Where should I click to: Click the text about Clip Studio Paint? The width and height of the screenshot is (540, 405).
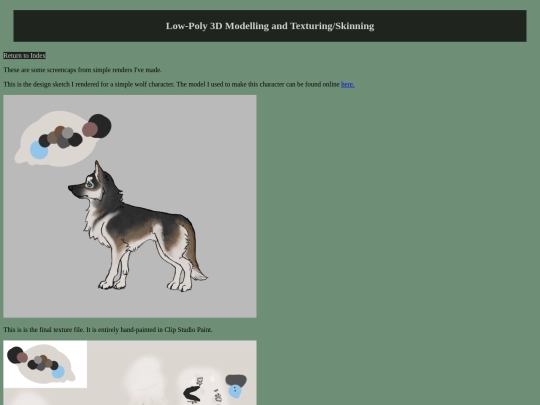click(108, 330)
